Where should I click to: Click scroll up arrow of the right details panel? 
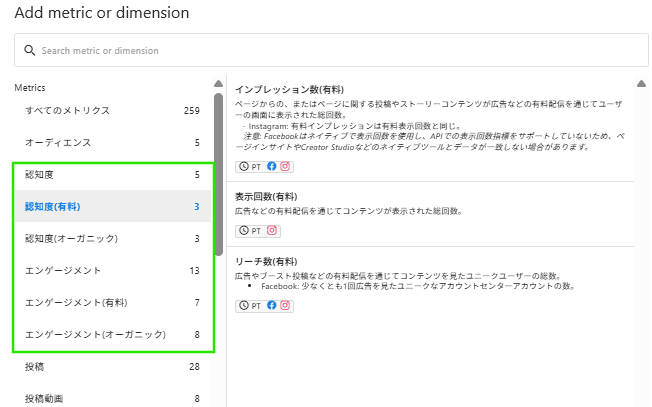pyautogui.click(x=641, y=84)
